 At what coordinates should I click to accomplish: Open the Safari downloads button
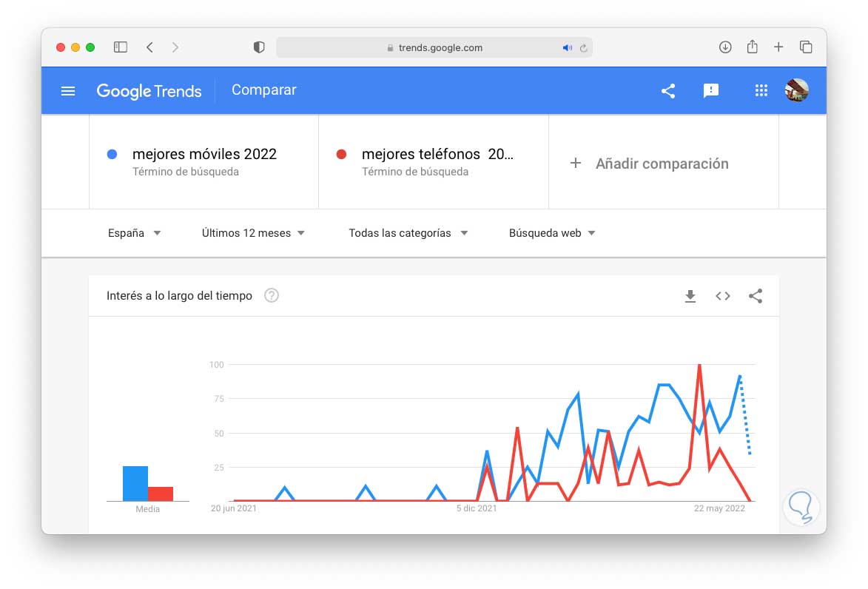coord(725,47)
